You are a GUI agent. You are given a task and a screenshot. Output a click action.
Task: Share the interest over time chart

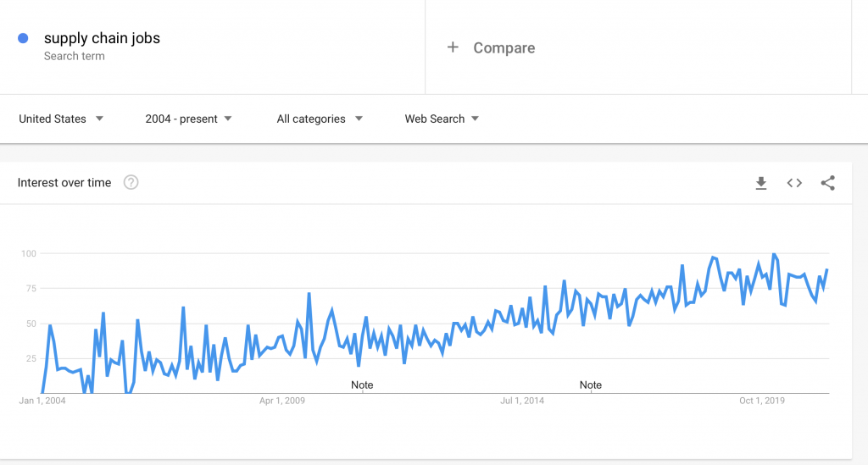[827, 183]
